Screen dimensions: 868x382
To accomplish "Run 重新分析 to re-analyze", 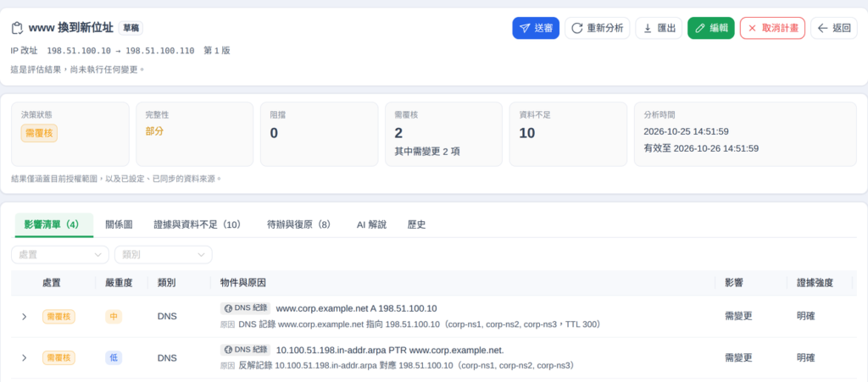I will (598, 28).
